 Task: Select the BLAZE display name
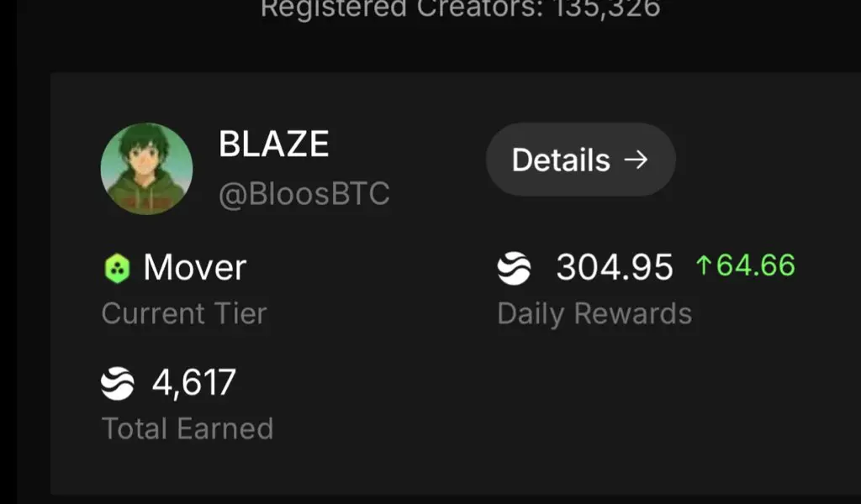(273, 144)
